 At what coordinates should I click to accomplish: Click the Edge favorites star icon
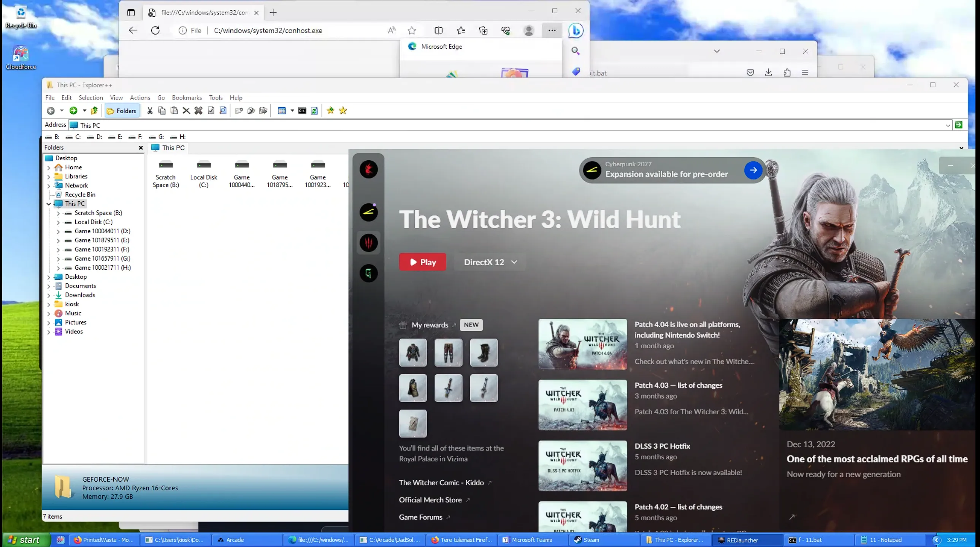(412, 30)
